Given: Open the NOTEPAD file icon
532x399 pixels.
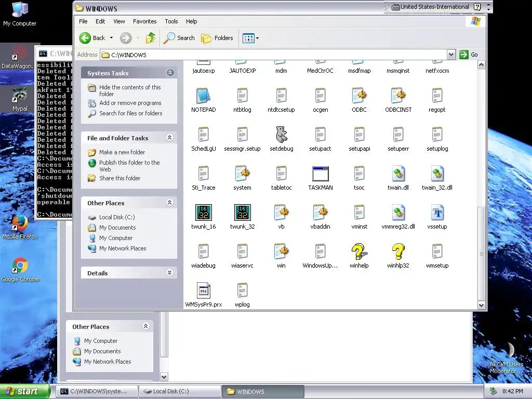Looking at the screenshot, I should 203,96.
